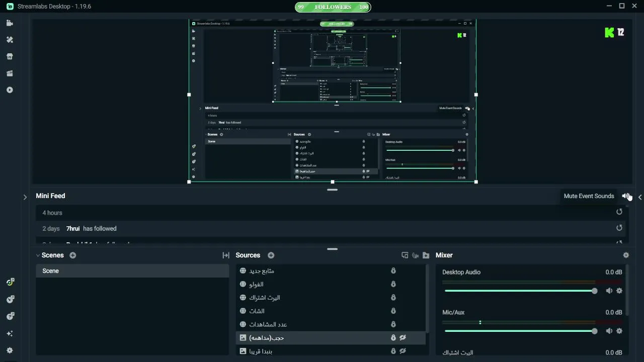Viewport: 644px width, 362px height.
Task: Add a new scene with plus icon
Action: (73, 255)
